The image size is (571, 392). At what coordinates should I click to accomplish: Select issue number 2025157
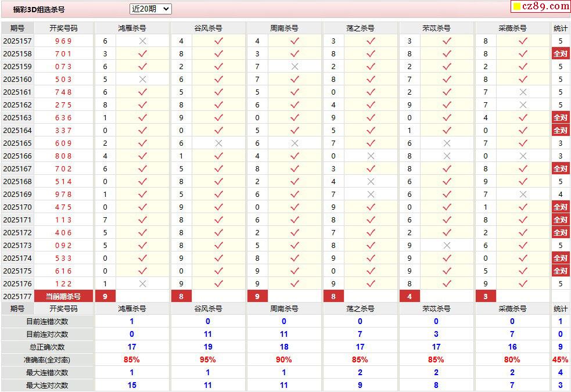click(17, 41)
